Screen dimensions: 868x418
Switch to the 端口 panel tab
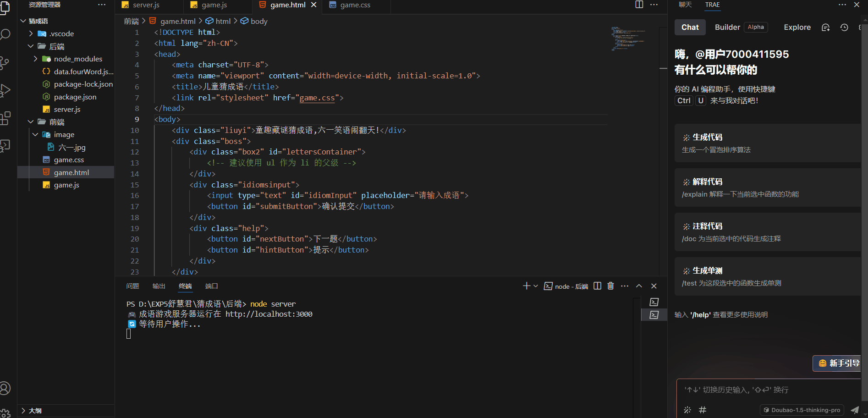point(211,286)
